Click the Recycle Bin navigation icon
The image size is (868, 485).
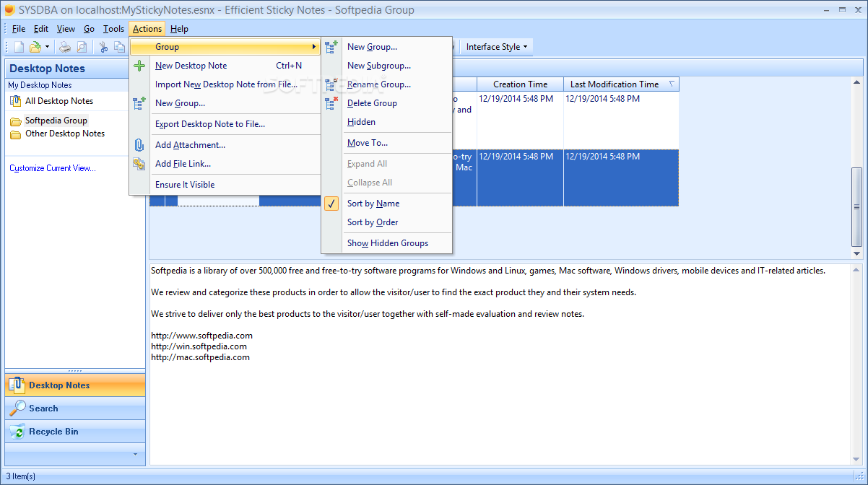pos(17,431)
